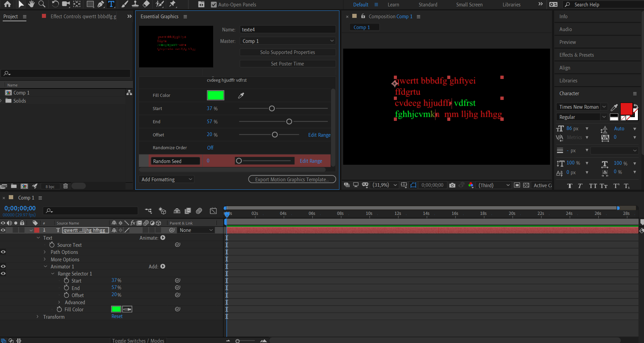Click the Set Poster Time button
The height and width of the screenshot is (343, 644).
(288, 64)
